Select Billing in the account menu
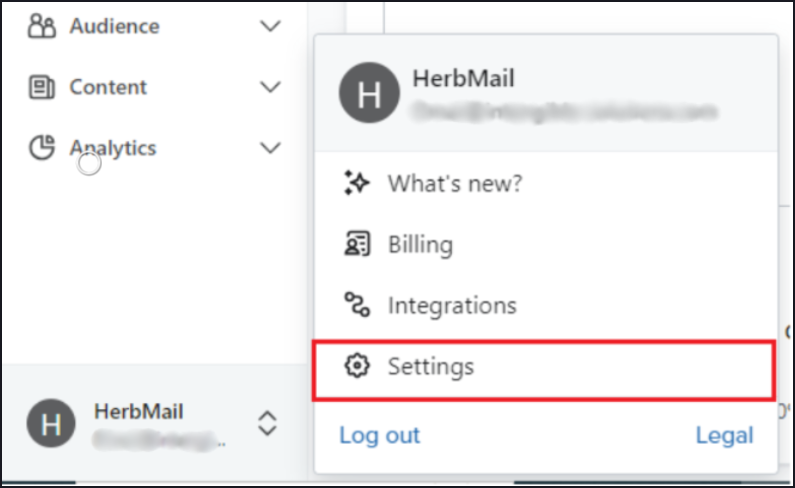795x488 pixels. (420, 244)
